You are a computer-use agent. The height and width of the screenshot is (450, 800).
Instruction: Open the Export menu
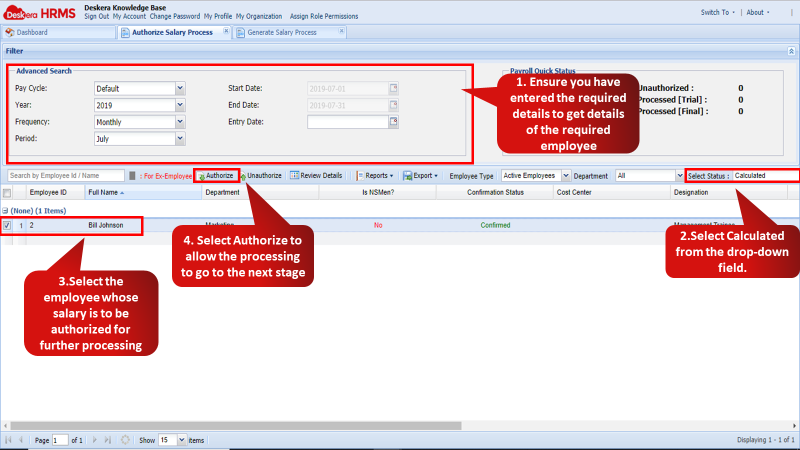tap(420, 176)
